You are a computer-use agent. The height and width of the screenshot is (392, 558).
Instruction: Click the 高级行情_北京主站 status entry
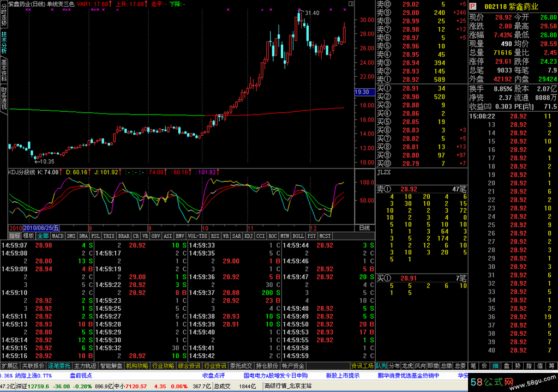[287, 386]
